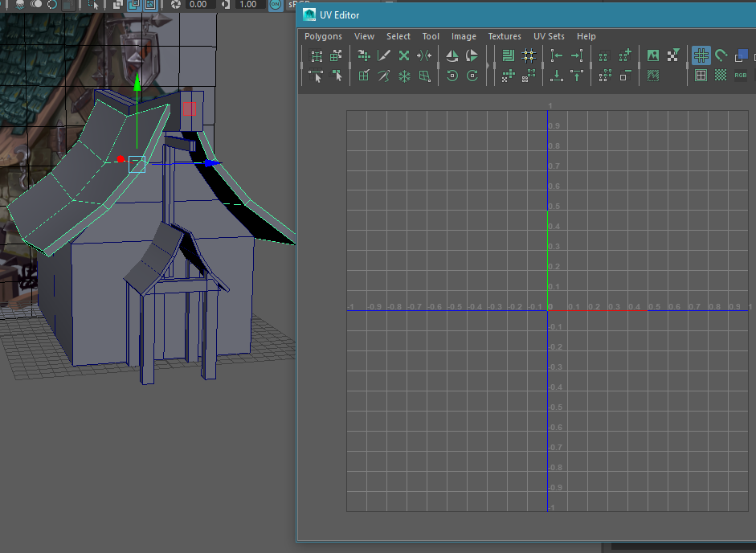Toggle the UV grid display button
Screen dimensions: 756x553
point(701,55)
